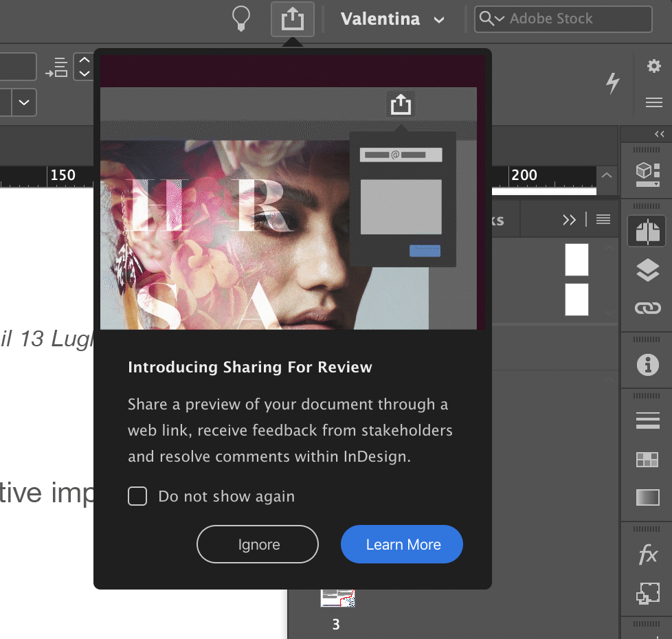
Task: Open the Pages panel flyout menu
Action: 603,219
